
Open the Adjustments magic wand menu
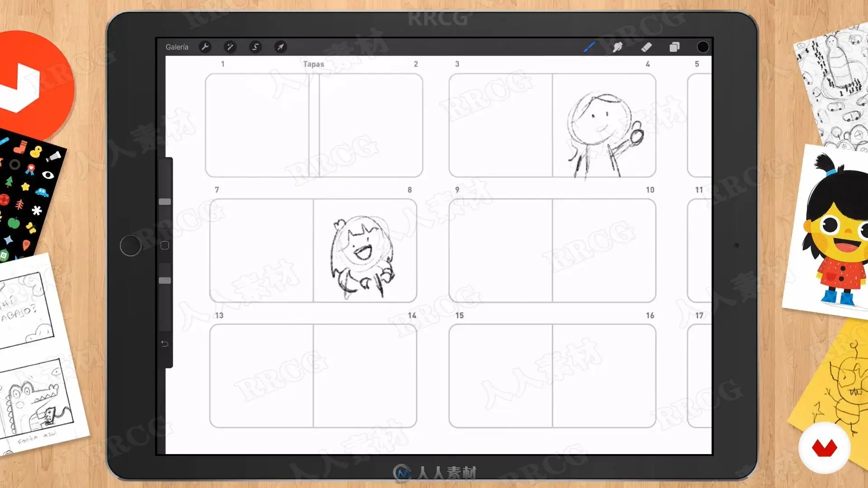tap(230, 47)
